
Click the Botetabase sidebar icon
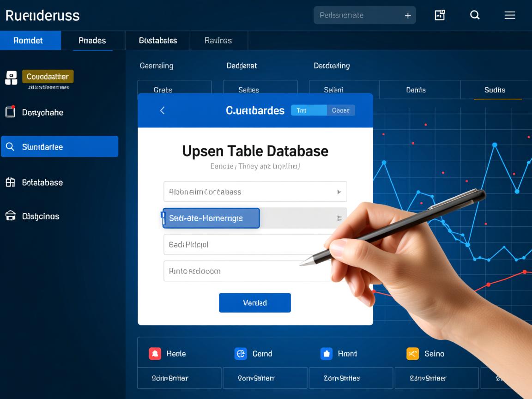tap(10, 182)
